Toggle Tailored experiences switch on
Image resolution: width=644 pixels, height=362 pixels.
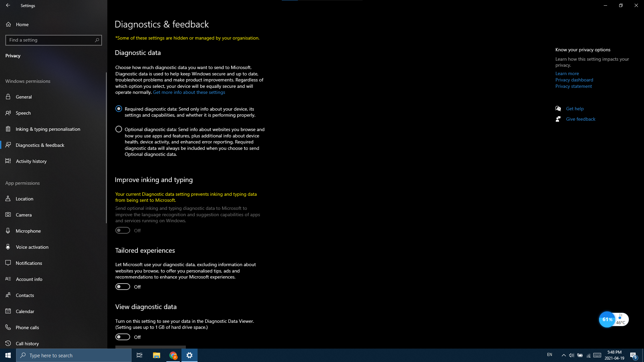pyautogui.click(x=123, y=287)
